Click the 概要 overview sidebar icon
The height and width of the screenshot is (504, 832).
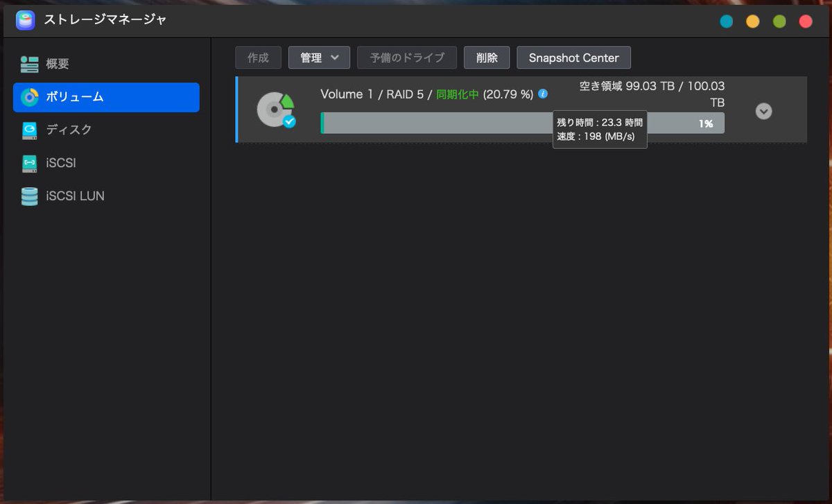click(29, 64)
